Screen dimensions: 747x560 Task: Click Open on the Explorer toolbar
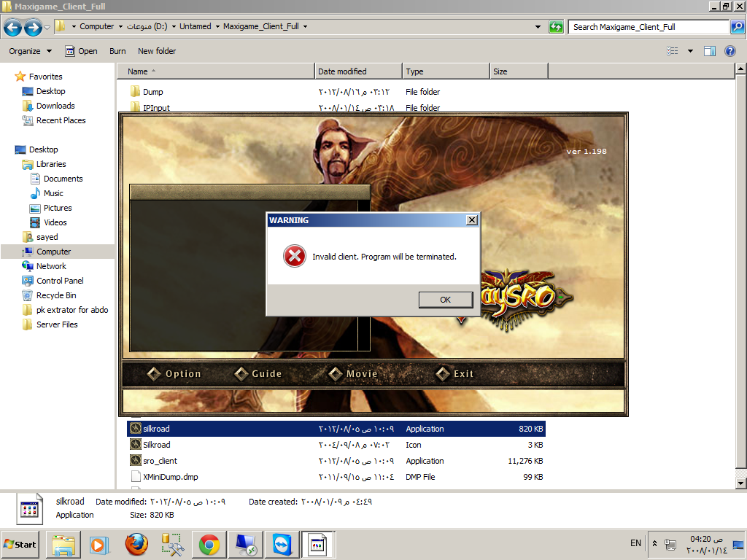(82, 51)
